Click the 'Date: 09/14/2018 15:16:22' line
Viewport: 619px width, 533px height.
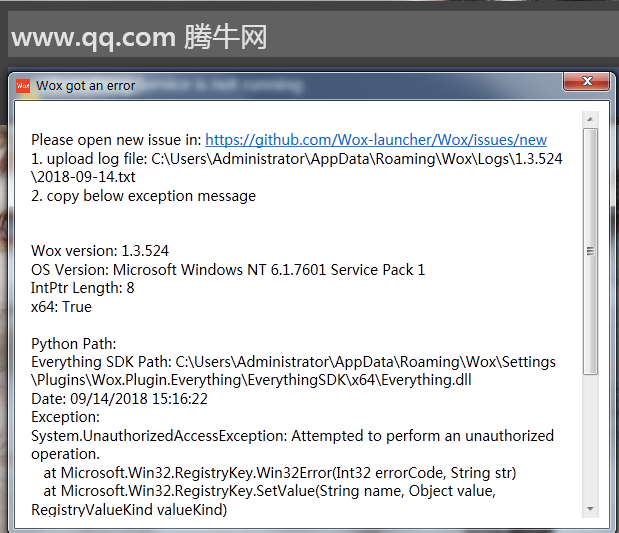tap(119, 399)
